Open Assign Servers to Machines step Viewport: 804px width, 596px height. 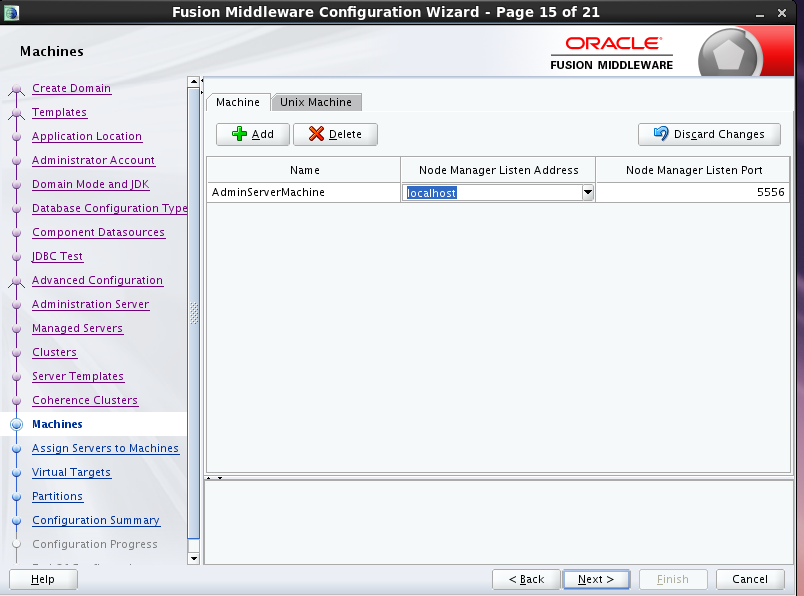tap(105, 448)
